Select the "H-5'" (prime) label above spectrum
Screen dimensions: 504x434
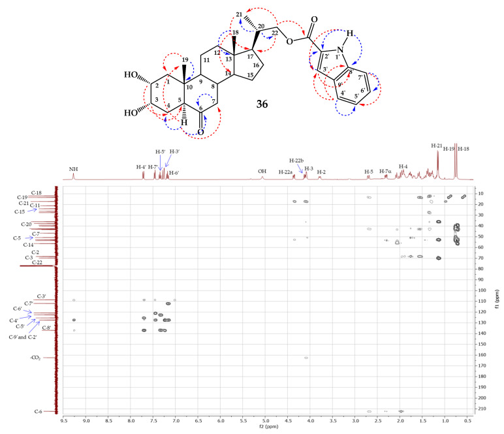pos(161,152)
